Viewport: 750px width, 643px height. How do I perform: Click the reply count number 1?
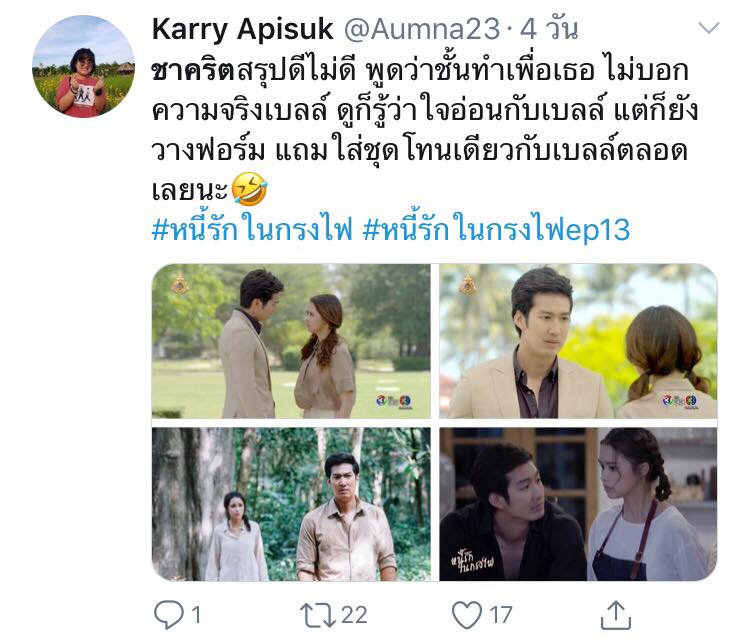click(x=196, y=615)
